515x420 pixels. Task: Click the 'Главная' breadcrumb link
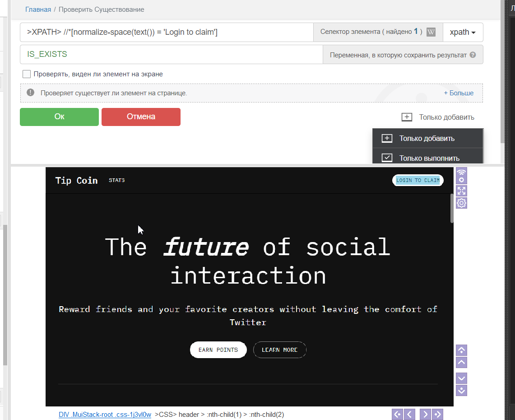38,9
